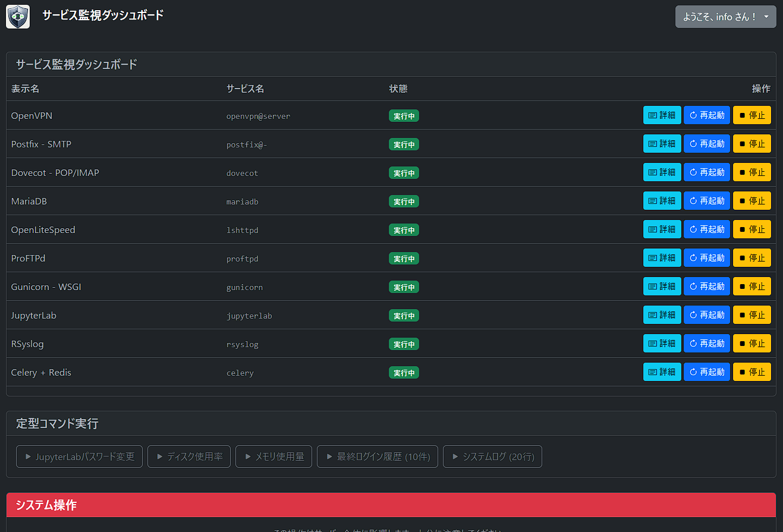Image resolution: width=783 pixels, height=532 pixels.
Task: View details of OpenLiteSpeed service
Action: point(662,229)
